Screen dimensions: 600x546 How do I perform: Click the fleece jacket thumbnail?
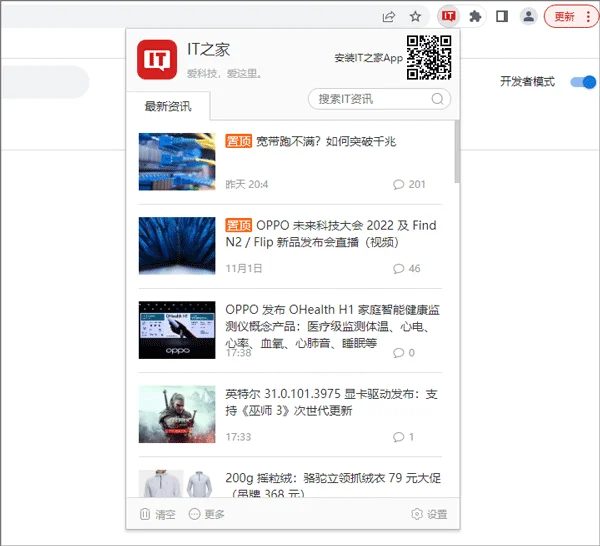pyautogui.click(x=177, y=484)
